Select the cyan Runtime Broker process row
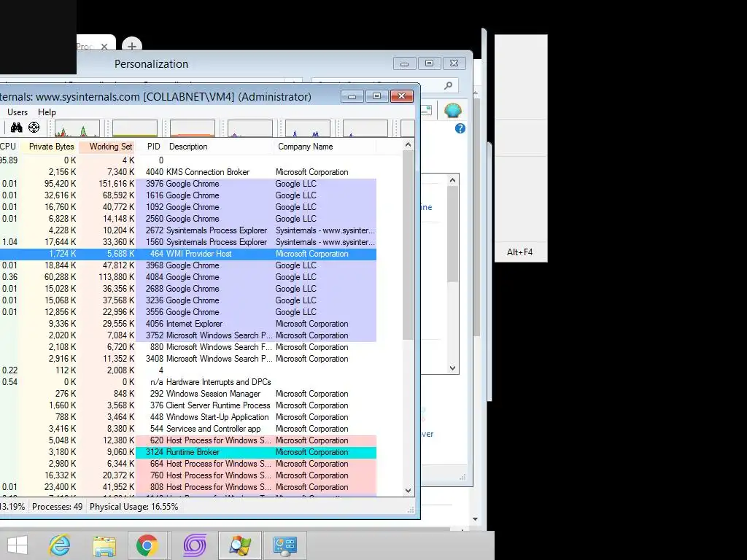Viewport: 747px width, 560px height. tap(188, 452)
